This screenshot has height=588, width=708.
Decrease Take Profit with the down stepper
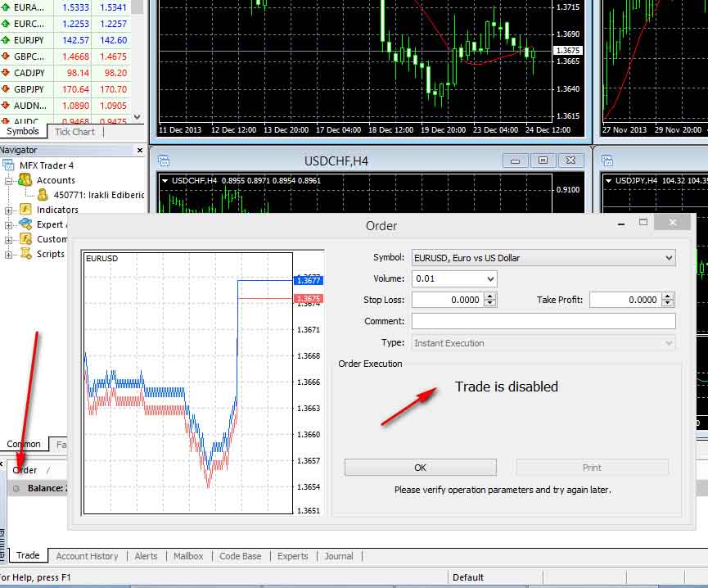coord(668,304)
